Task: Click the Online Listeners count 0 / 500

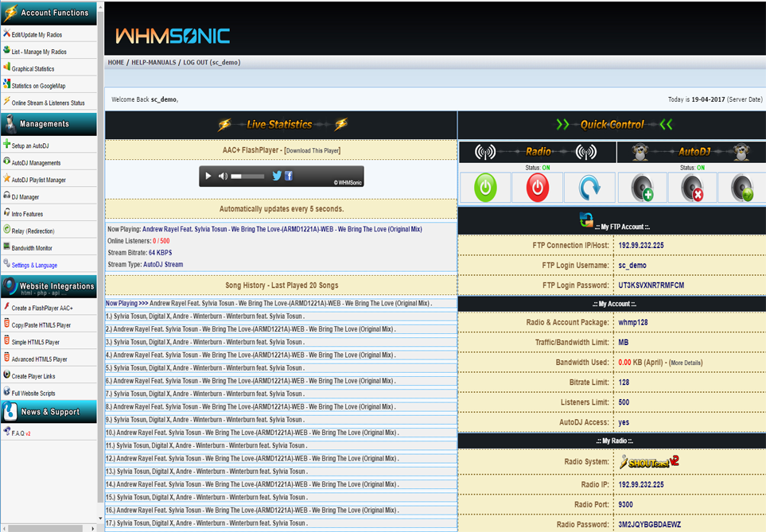Action: coord(161,241)
